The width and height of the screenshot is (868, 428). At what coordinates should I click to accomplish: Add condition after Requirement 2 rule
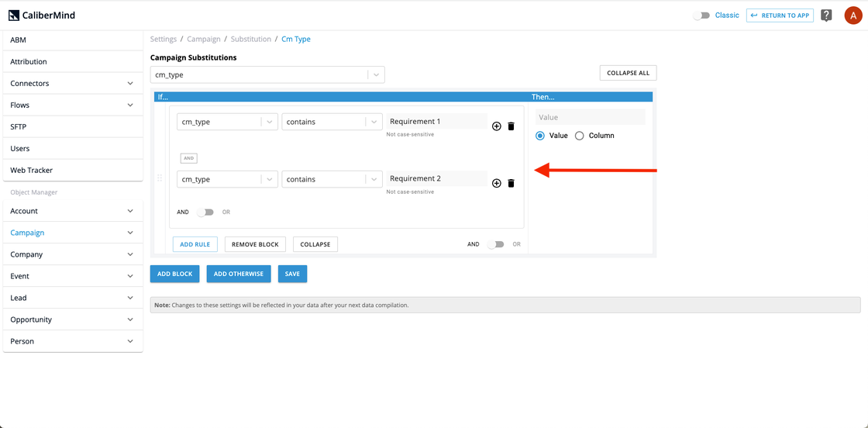497,183
